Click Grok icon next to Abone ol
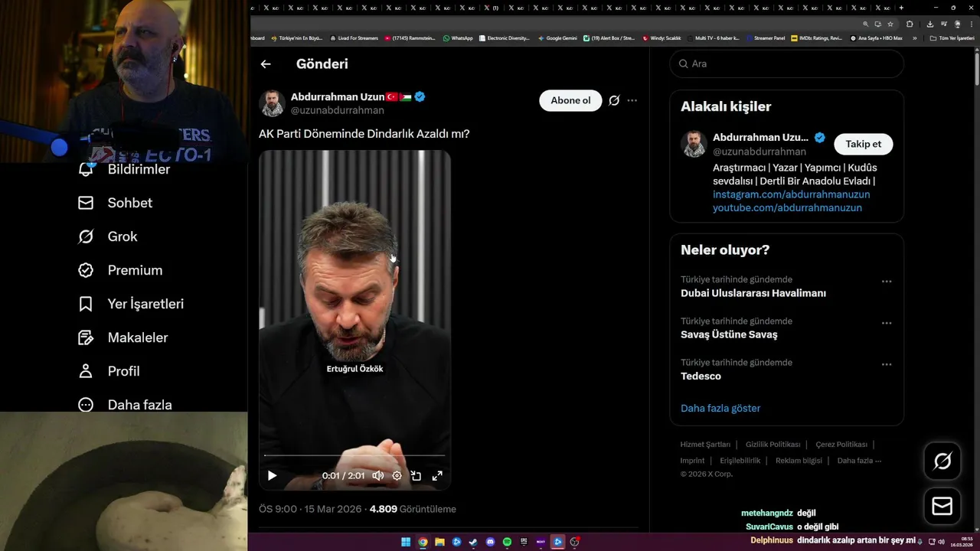The height and width of the screenshot is (551, 980). [x=614, y=100]
